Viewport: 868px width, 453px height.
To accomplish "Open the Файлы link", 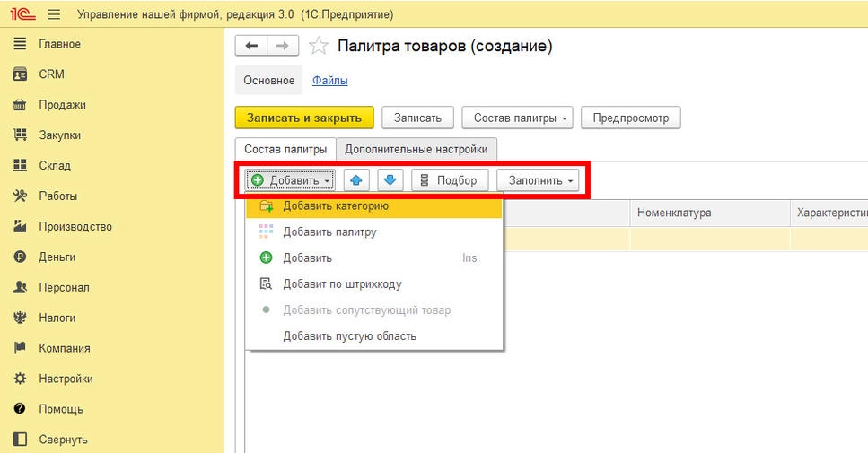I will 330,80.
